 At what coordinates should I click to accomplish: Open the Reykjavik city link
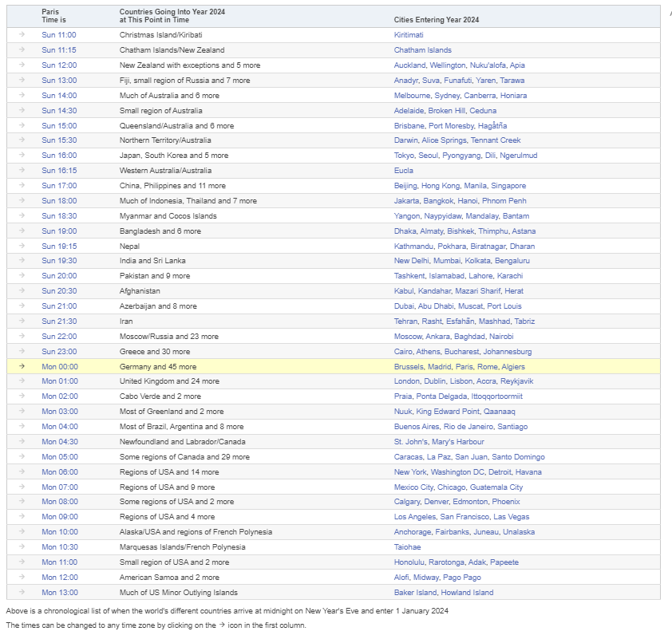pos(517,381)
